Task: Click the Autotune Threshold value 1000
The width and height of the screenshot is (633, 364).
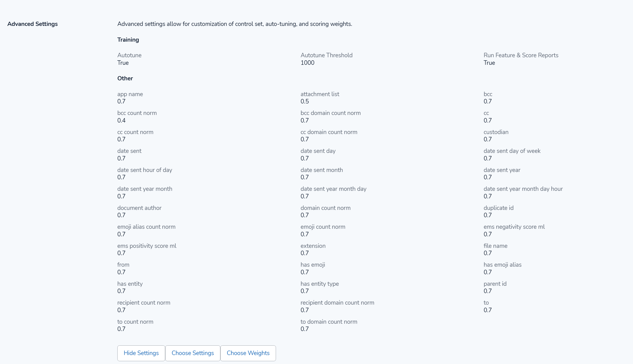Action: coord(307,63)
